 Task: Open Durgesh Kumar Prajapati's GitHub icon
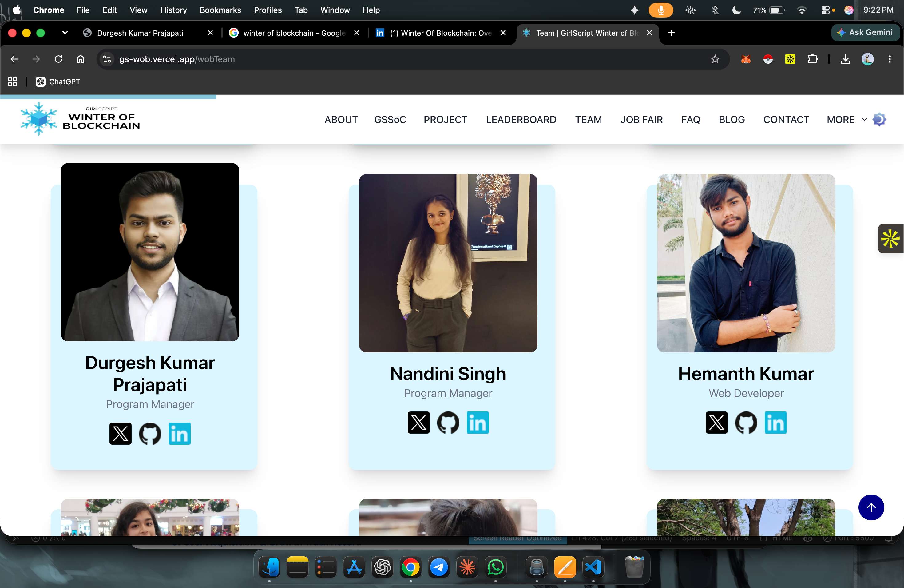tap(150, 433)
